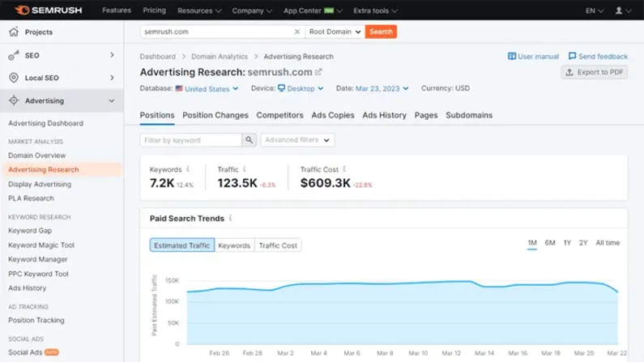644x362 pixels.
Task: Clear the semrush.com search field
Action: [x=297, y=32]
